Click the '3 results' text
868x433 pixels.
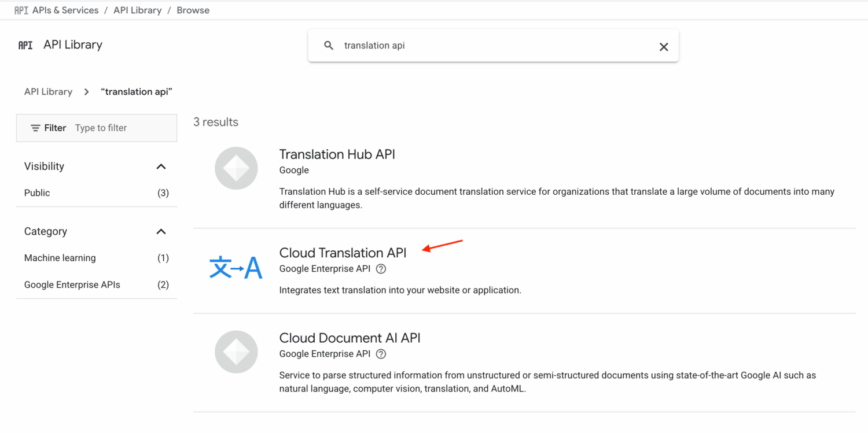click(216, 122)
